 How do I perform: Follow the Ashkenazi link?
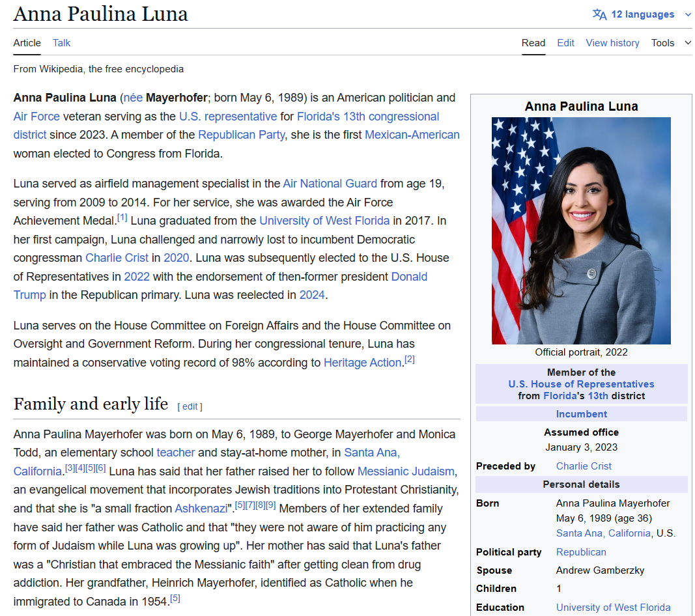[201, 509]
